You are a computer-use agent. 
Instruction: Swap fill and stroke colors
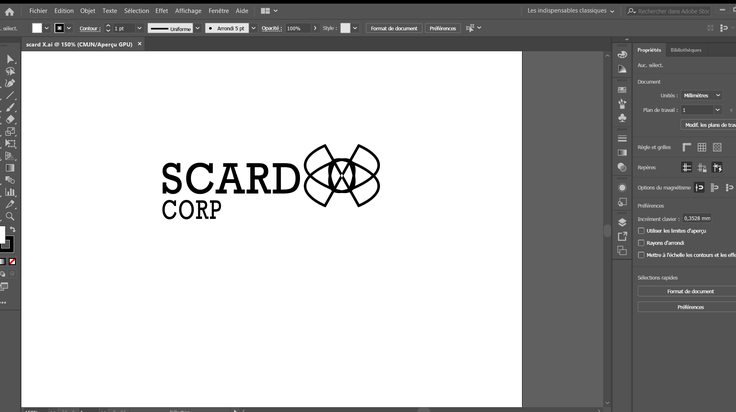(13, 229)
